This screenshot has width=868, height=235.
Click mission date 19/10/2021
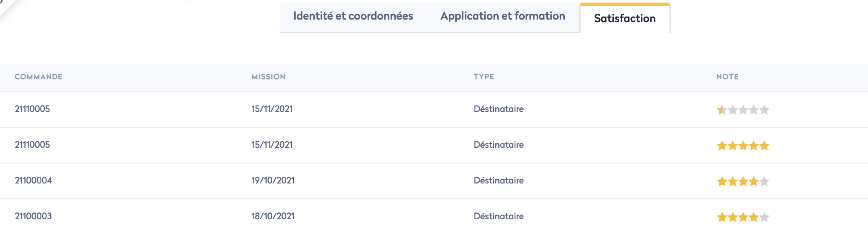point(273,181)
